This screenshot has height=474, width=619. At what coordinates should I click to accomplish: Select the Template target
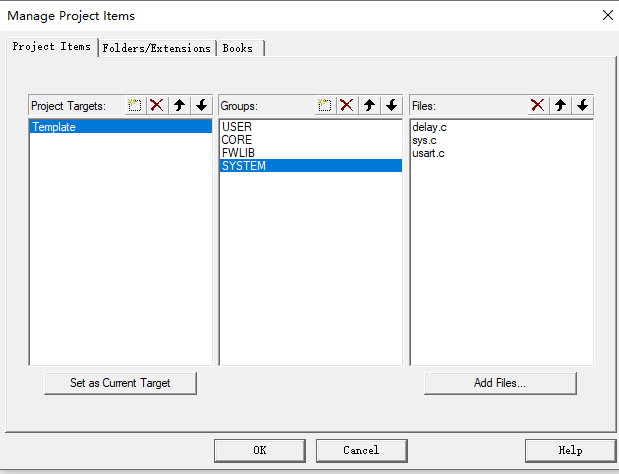tap(121, 127)
